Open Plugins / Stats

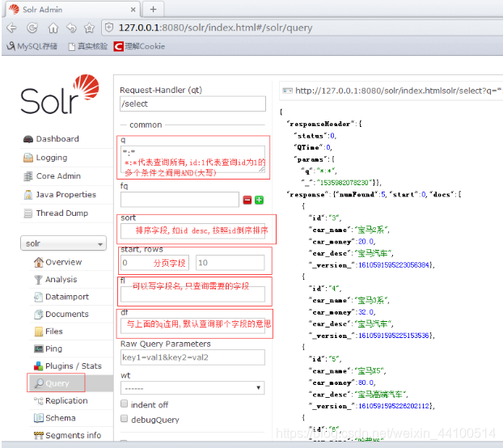coord(73,366)
